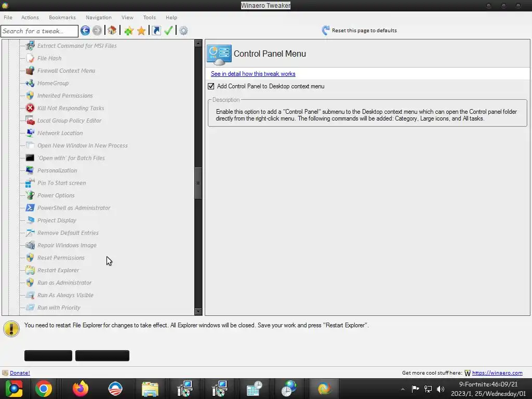532x399 pixels.
Task: Open Chrome from the taskbar
Action: click(44, 389)
